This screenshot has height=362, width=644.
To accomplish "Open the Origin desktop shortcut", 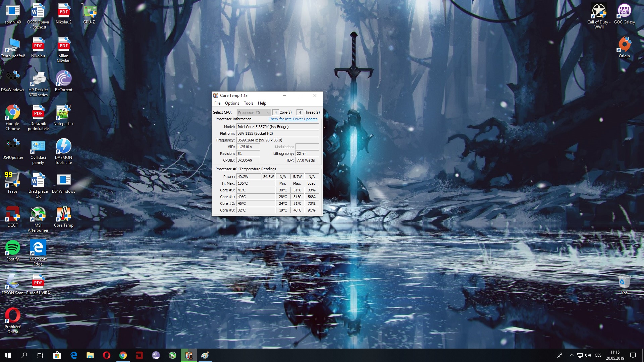I will [624, 47].
